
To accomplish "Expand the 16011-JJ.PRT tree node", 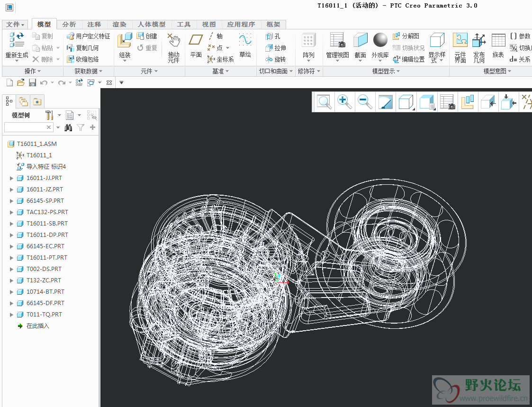I will coord(11,178).
